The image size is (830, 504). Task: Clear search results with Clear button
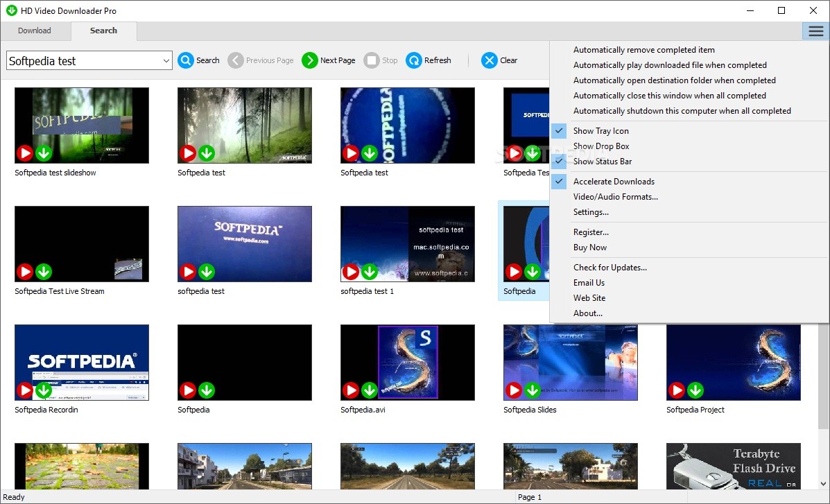coord(499,60)
